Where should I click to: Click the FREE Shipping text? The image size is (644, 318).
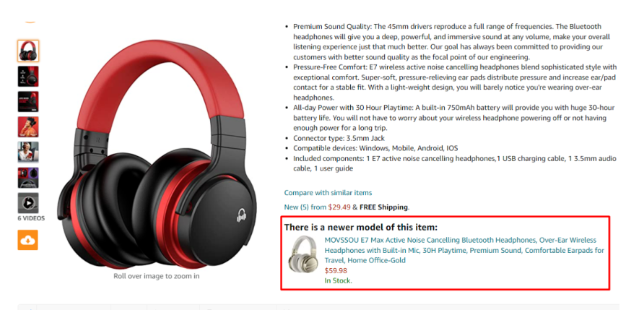click(x=383, y=207)
